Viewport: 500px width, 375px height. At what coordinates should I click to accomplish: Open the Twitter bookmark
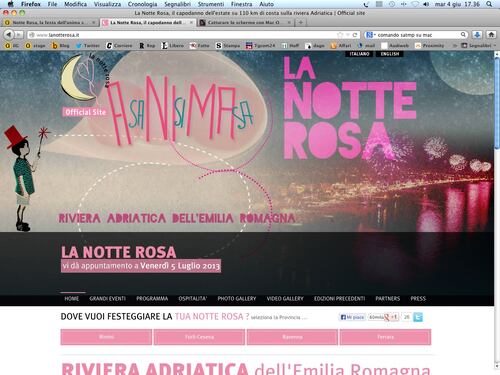point(88,46)
